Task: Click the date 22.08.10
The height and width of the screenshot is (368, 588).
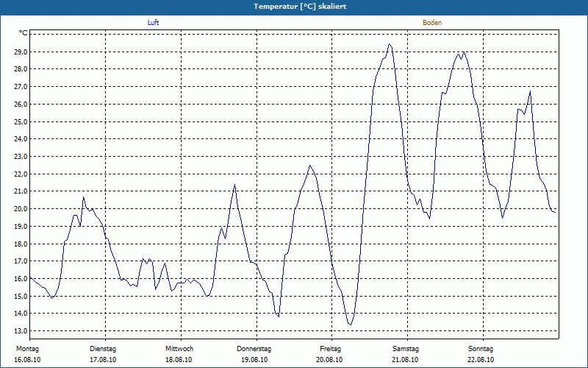Action: coord(481,360)
